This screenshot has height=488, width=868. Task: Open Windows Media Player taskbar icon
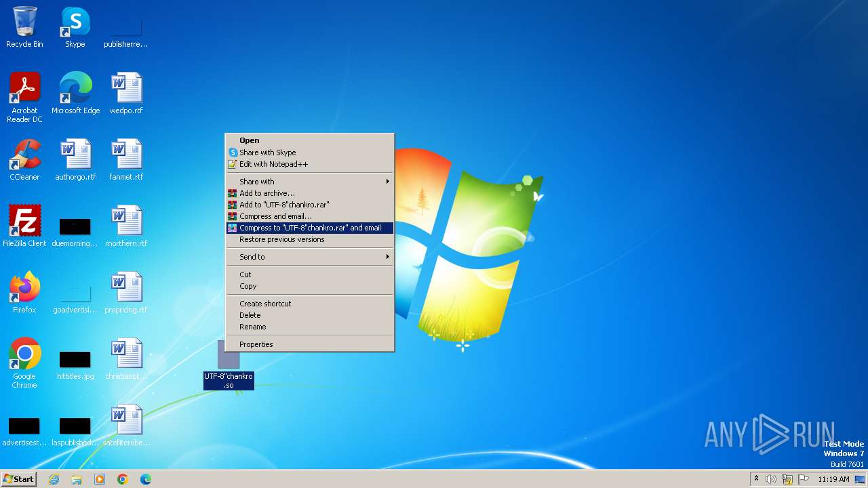100,479
